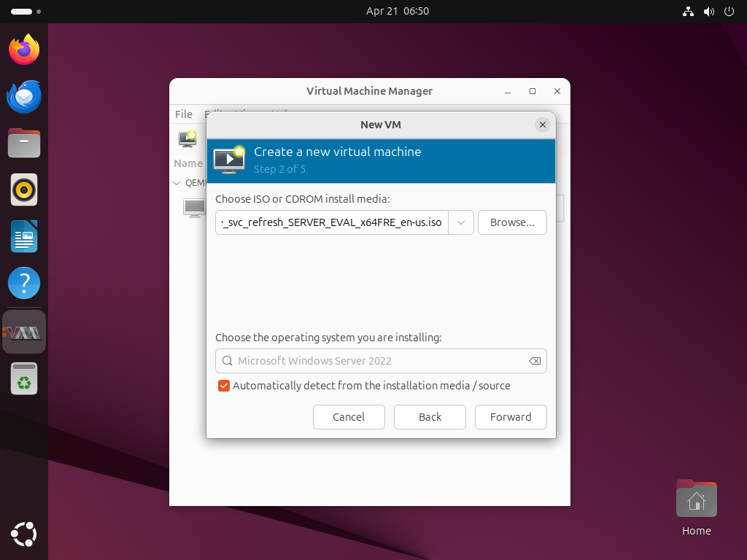Launch Thunderbird mail from the dock
747x560 pixels.
pos(24,96)
